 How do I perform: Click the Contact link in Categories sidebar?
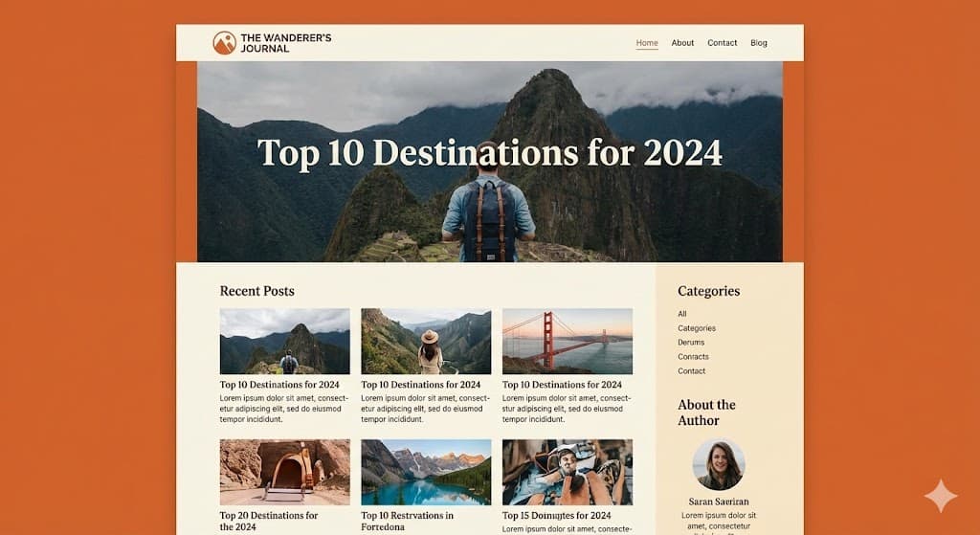(691, 371)
